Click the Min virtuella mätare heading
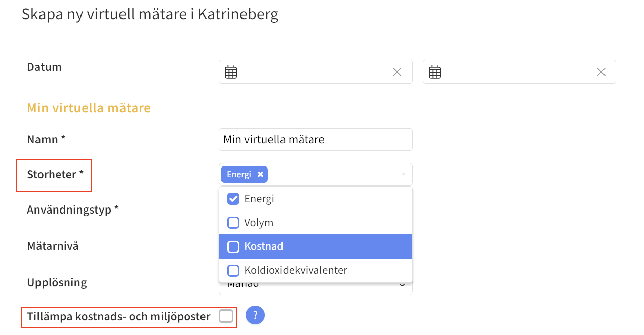This screenshot has height=335, width=644. tap(89, 108)
